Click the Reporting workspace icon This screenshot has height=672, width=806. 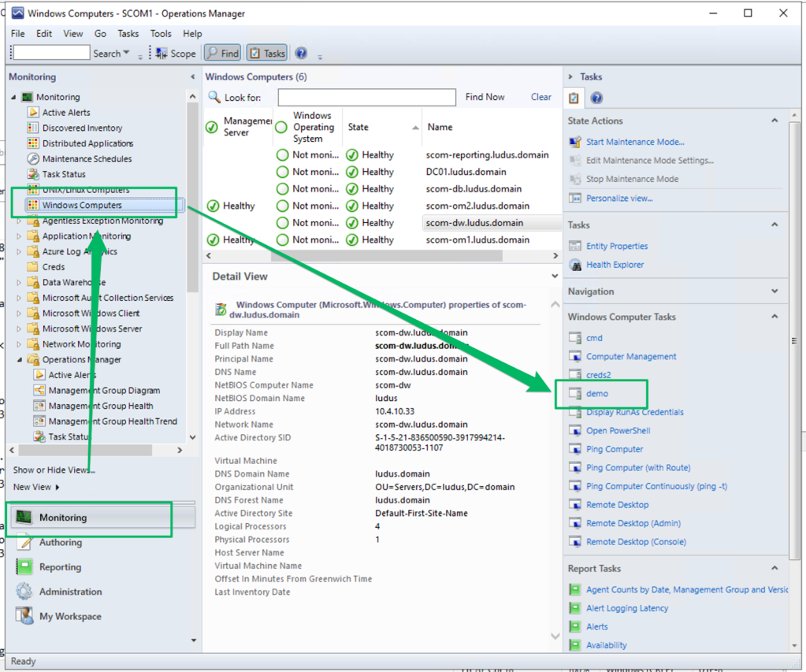click(24, 567)
